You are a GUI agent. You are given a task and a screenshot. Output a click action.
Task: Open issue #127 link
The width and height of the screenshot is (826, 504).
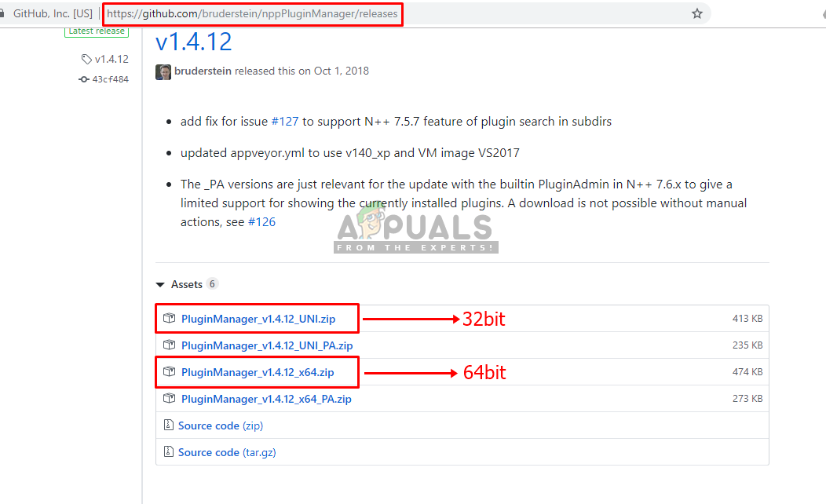point(284,122)
